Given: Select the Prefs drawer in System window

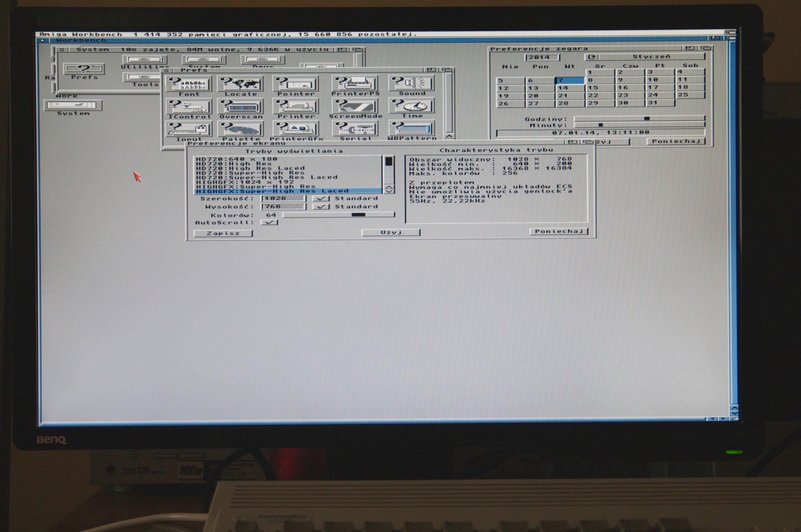Looking at the screenshot, I should click(84, 71).
